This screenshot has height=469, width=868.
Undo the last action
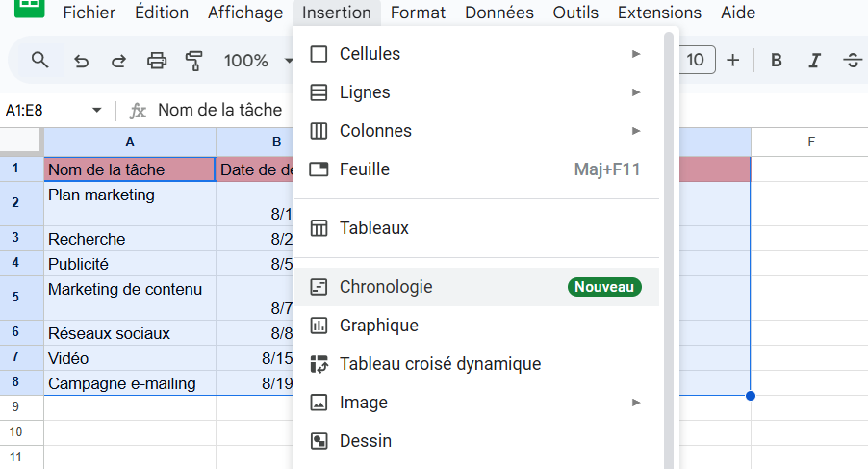(82, 61)
